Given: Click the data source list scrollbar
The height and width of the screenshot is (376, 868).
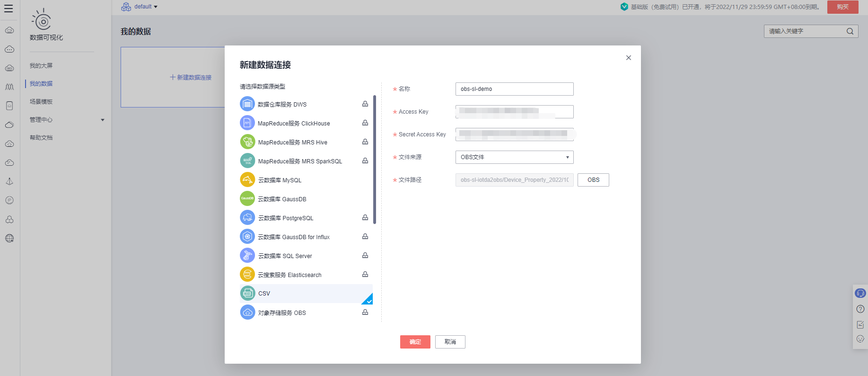Looking at the screenshot, I should 375,160.
